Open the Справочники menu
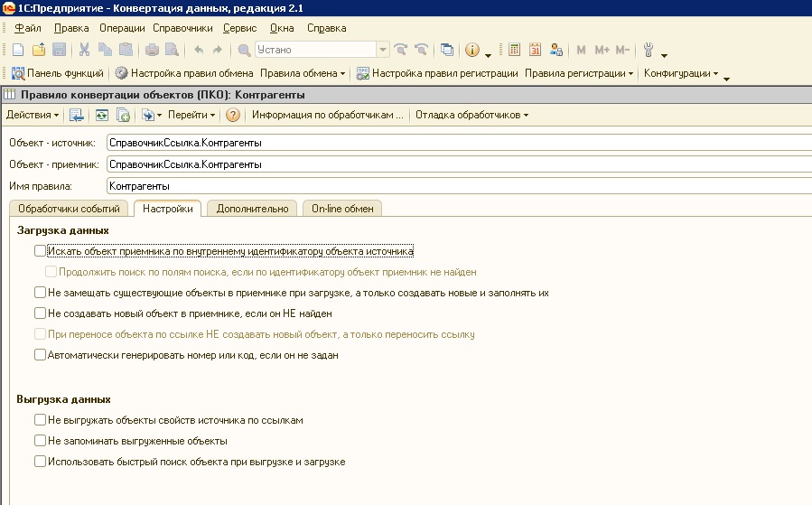 [182, 29]
